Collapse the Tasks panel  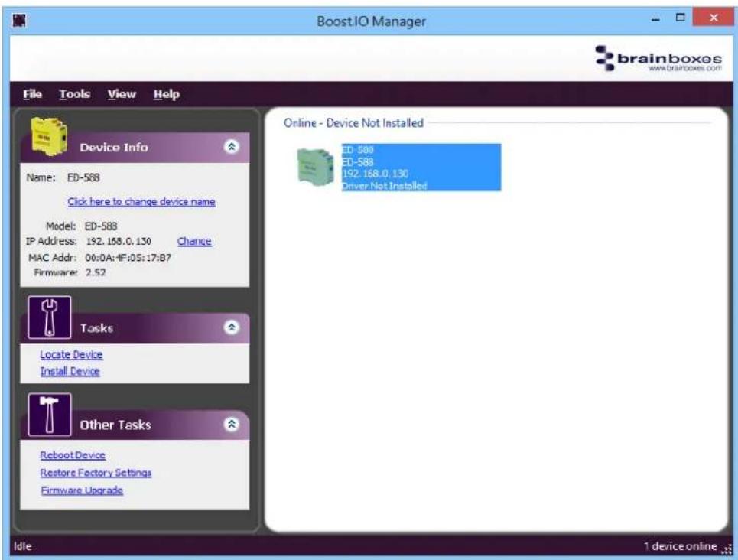[231, 327]
